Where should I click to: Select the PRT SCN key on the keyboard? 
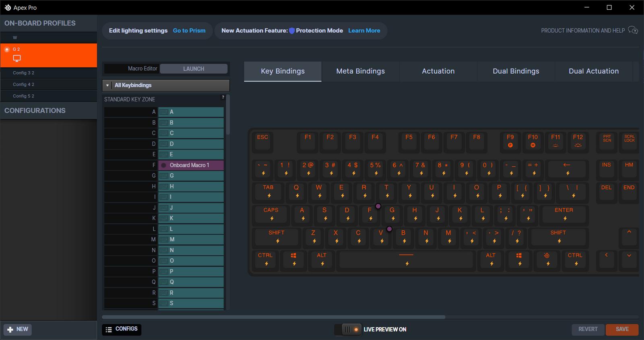point(607,141)
